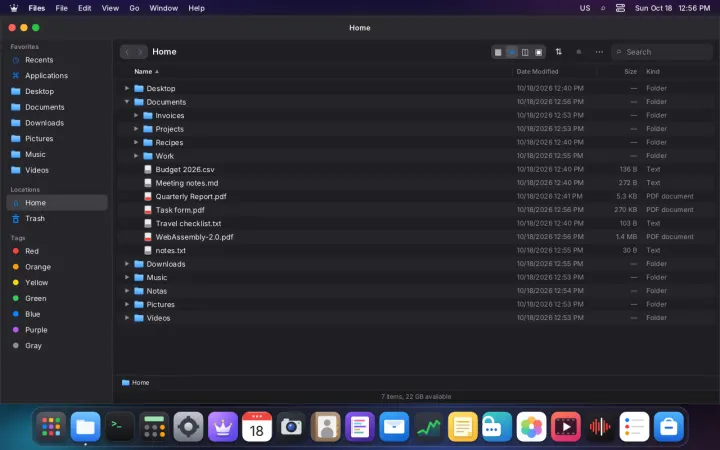
Task: Select the Quarterly Report.pdf file
Action: pos(416,197)
